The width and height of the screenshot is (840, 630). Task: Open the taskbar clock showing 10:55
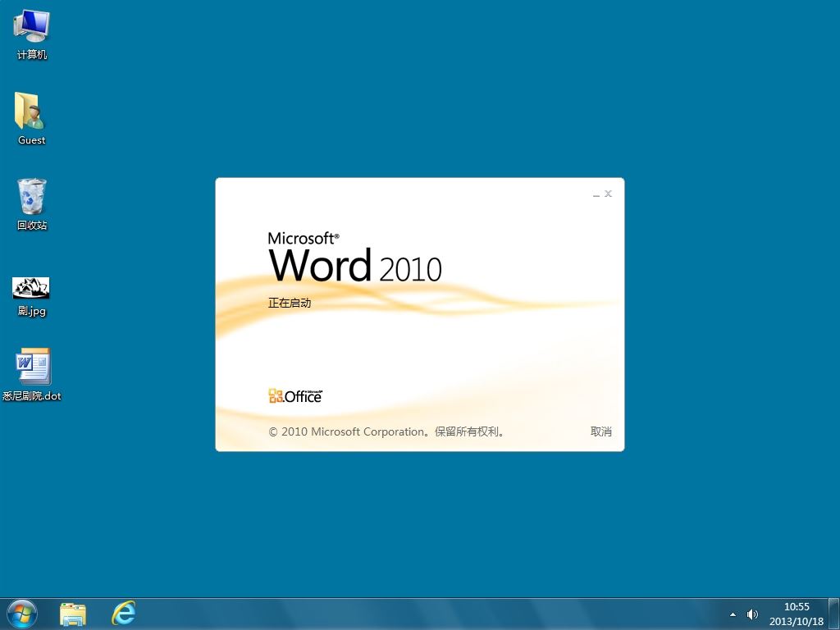(797, 614)
